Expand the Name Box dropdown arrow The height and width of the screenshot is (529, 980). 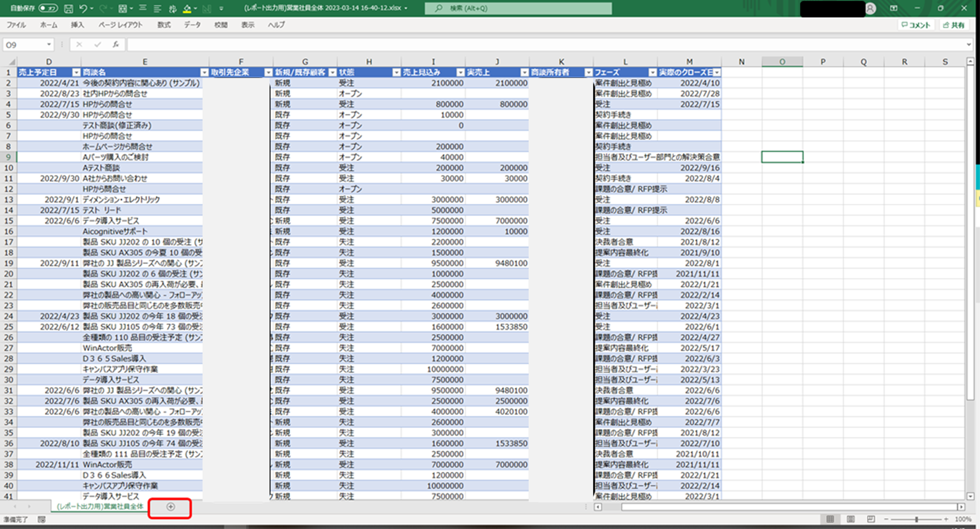(49, 45)
